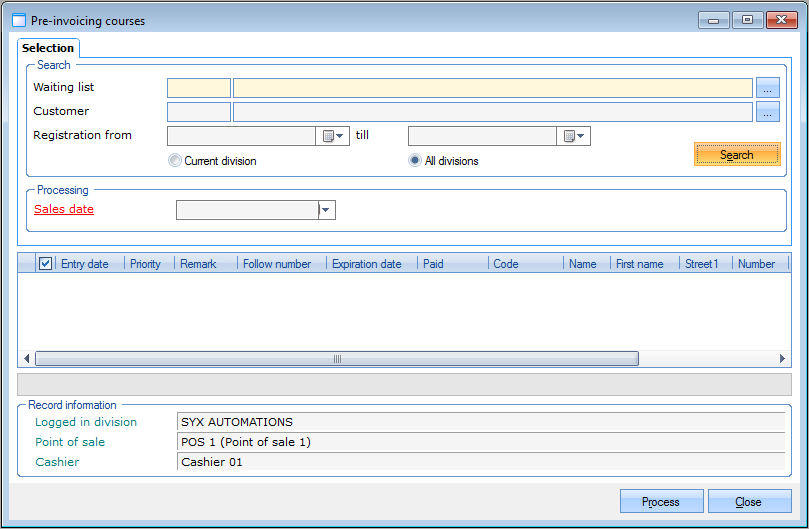This screenshot has height=529, width=809.
Task: Switch to the Selection tab
Action: coord(48,48)
